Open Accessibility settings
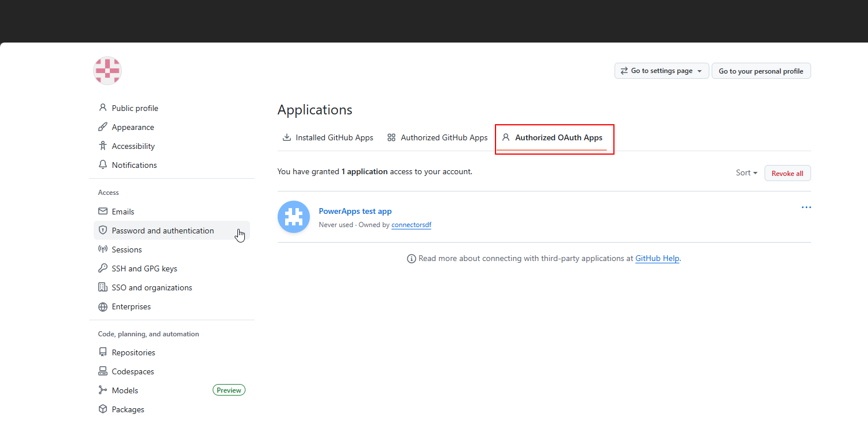 click(172, 146)
